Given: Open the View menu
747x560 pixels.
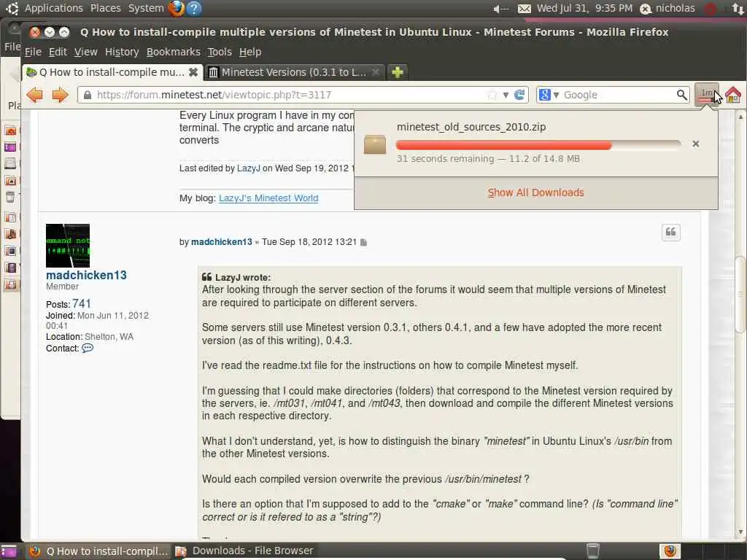Looking at the screenshot, I should pyautogui.click(x=86, y=52).
